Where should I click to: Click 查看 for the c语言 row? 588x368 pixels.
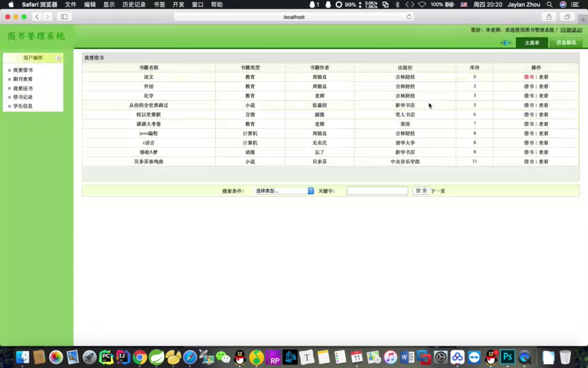click(x=543, y=142)
